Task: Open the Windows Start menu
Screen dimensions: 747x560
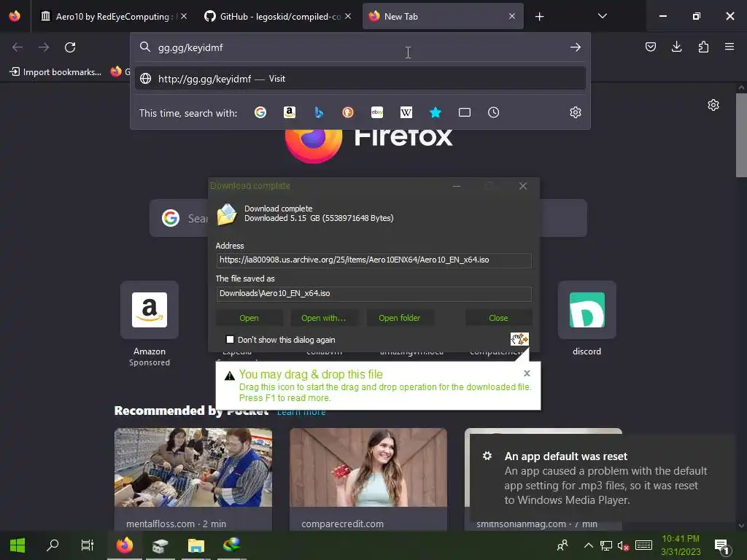Action: coord(18,545)
